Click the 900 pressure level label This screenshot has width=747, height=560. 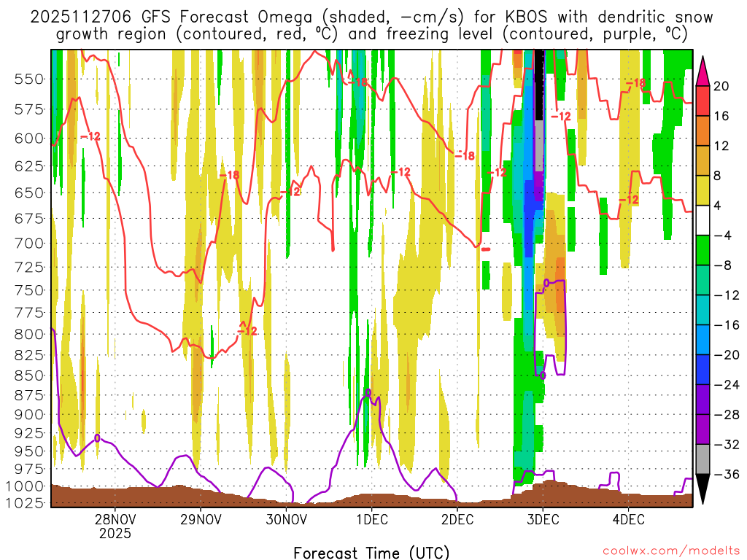[29, 415]
